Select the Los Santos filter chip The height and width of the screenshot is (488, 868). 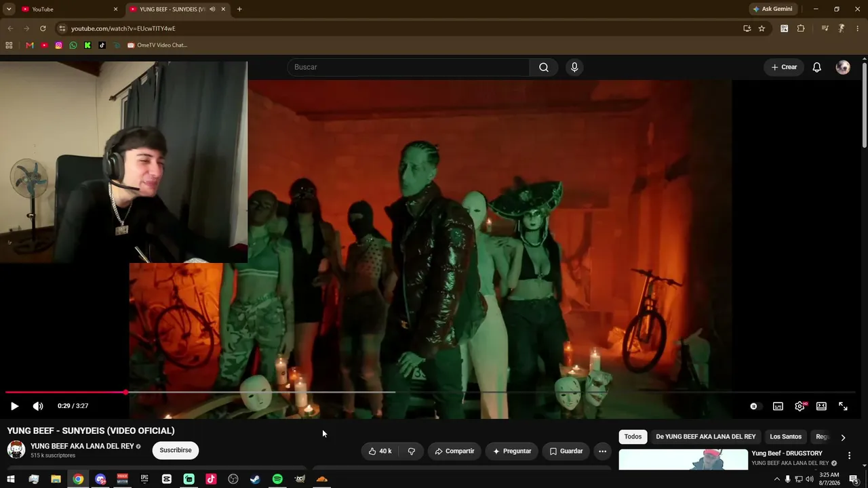pos(785,437)
